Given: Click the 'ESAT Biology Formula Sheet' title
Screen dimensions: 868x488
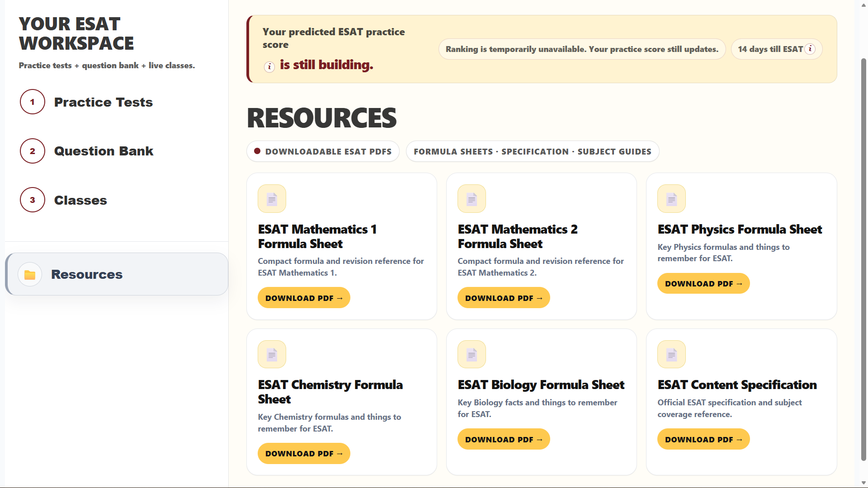Looking at the screenshot, I should click(x=541, y=385).
